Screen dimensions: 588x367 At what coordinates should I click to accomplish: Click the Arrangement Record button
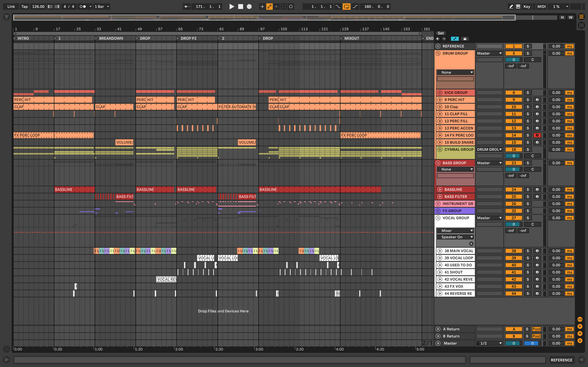point(249,7)
